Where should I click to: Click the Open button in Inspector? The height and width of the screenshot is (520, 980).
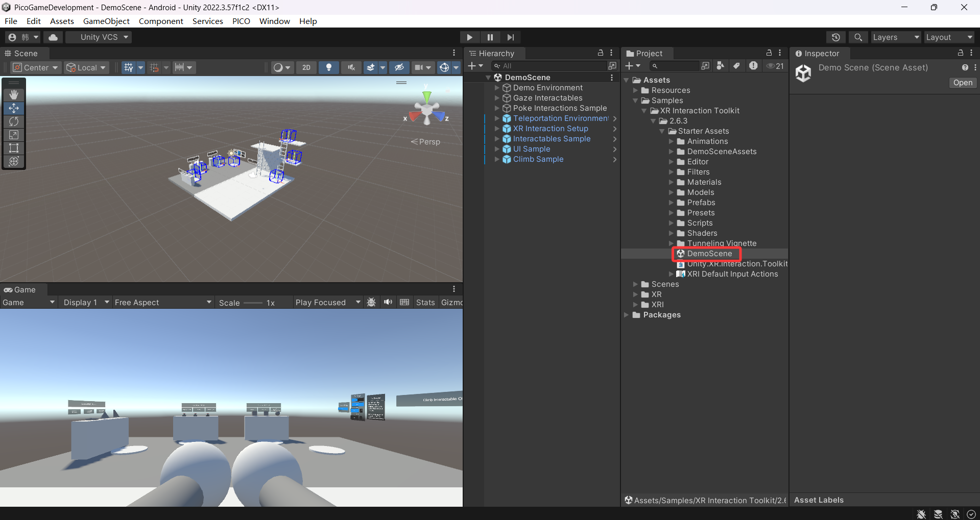[963, 83]
